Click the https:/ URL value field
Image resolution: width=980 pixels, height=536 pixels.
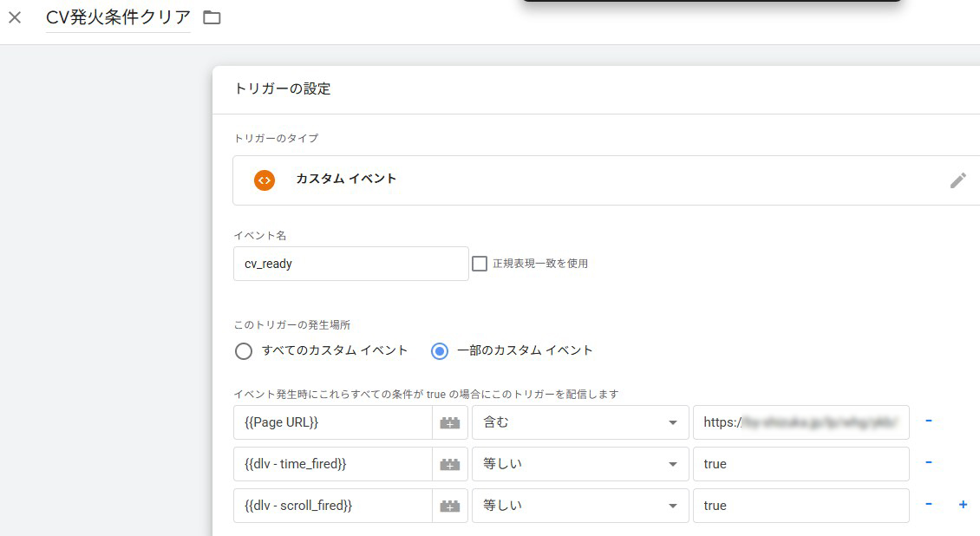pyautogui.click(x=800, y=422)
